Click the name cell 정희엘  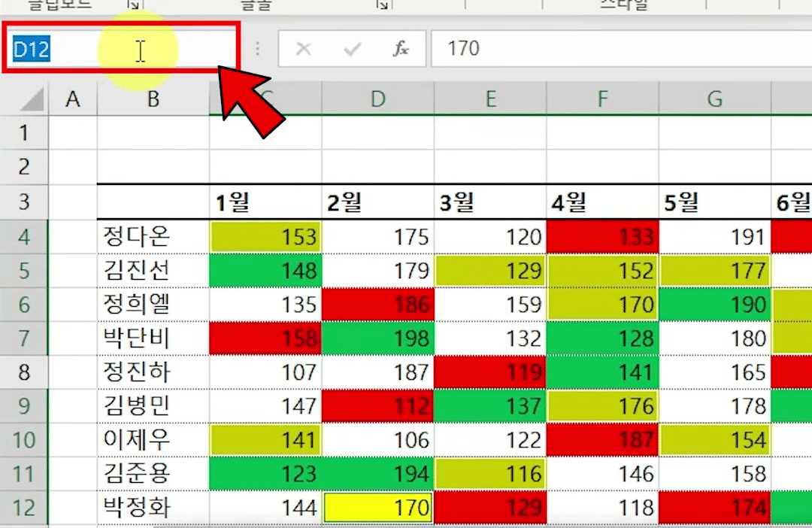(153, 305)
